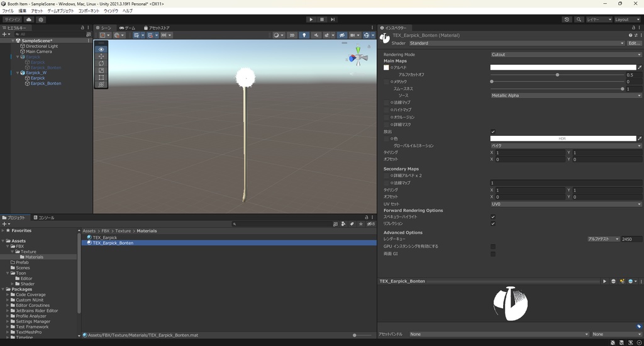Enable GPU Instancing checkbox

tap(493, 247)
